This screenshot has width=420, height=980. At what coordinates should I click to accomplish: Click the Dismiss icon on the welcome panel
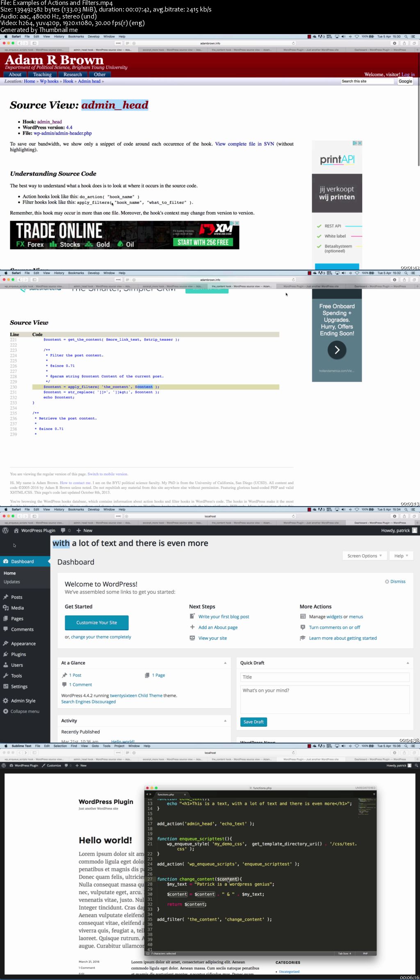387,581
